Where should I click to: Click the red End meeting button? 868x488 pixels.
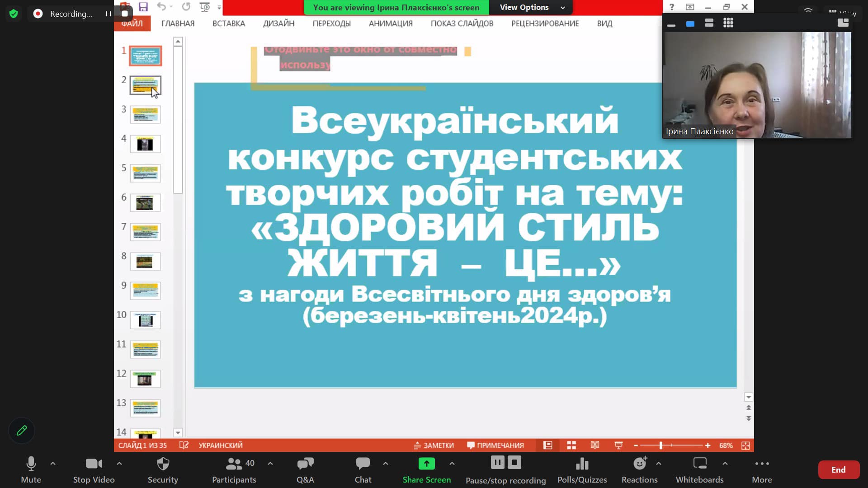point(839,470)
